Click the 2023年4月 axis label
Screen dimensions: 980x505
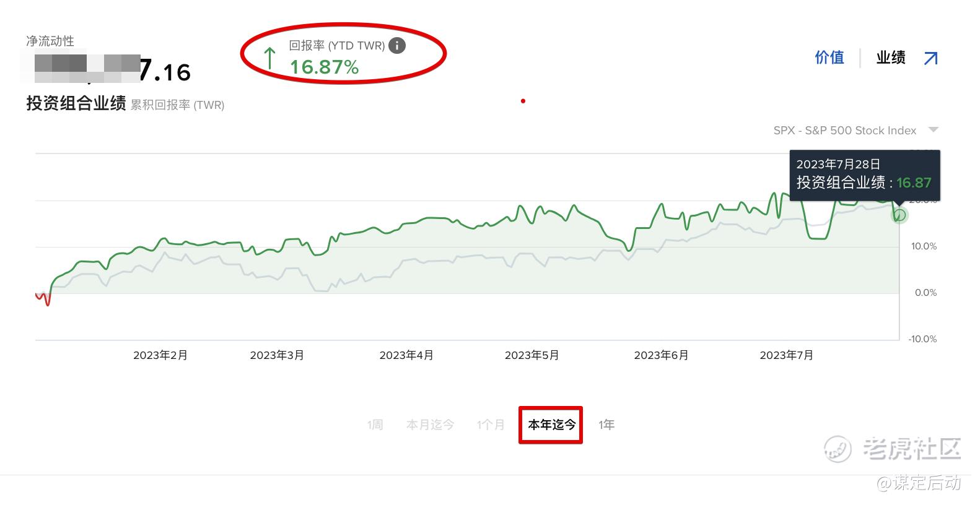tap(406, 355)
